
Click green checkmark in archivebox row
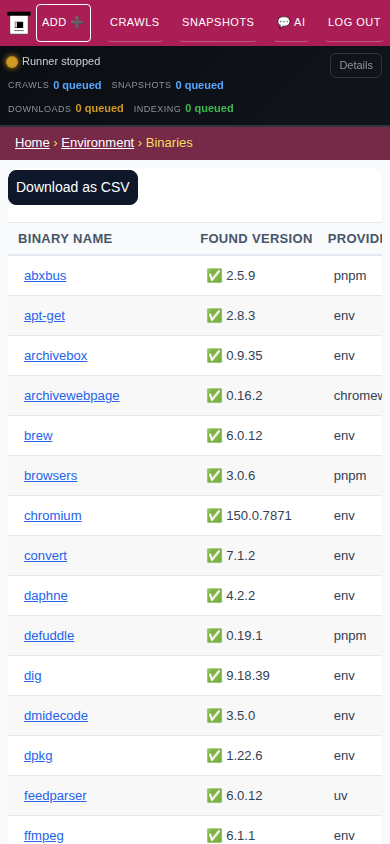click(214, 356)
